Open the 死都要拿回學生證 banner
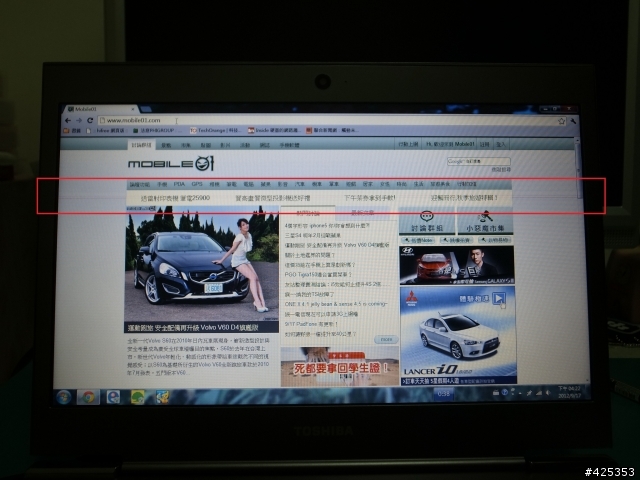This screenshot has width=640, height=480. click(x=340, y=367)
